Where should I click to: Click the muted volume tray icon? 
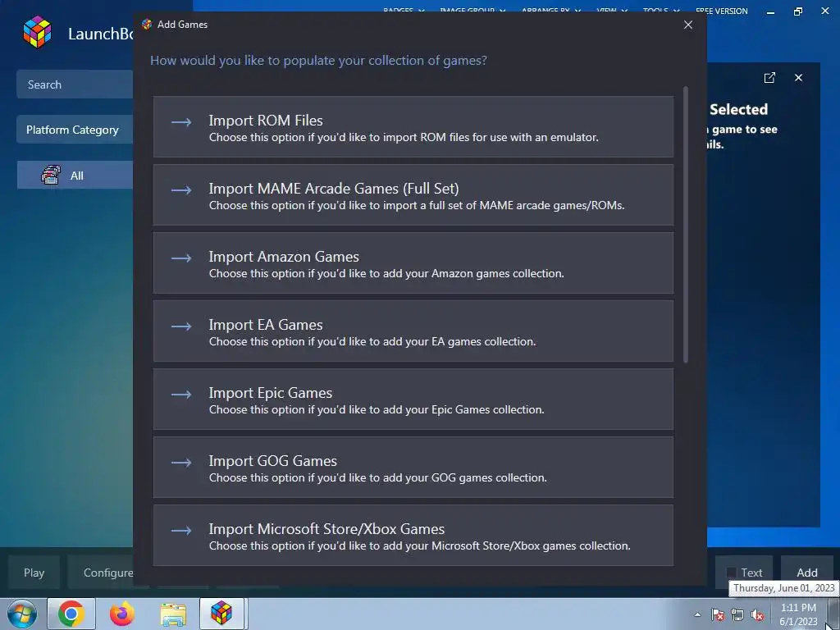[757, 614]
